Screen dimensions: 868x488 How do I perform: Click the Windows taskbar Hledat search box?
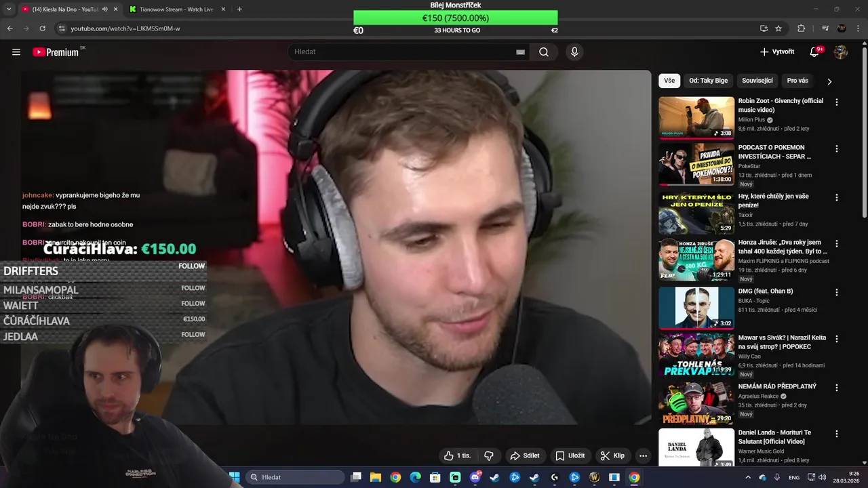(x=295, y=477)
